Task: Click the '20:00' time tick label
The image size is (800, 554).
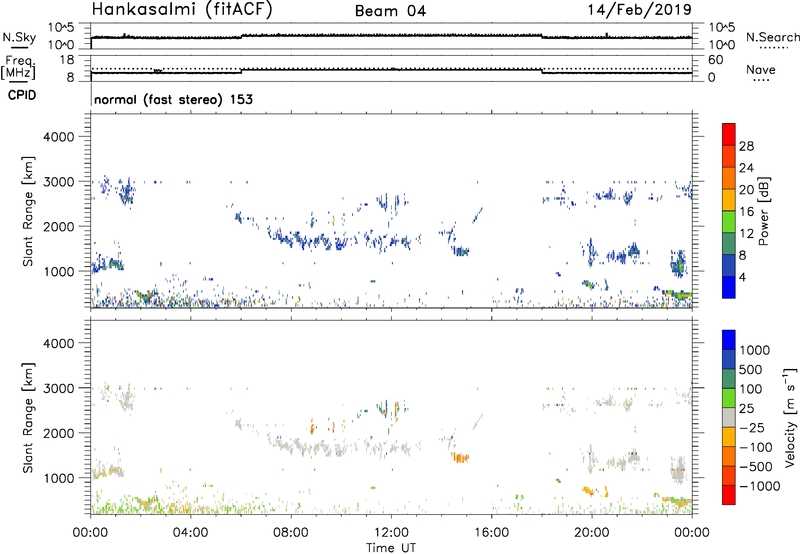Action: (592, 533)
